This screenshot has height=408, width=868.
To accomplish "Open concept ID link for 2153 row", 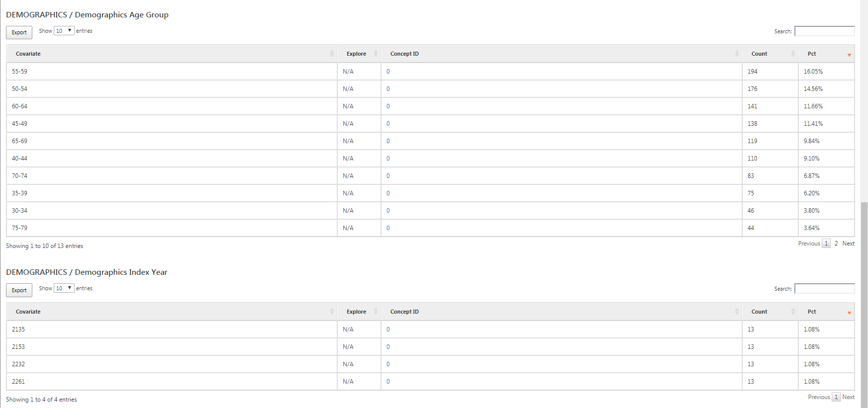I will (388, 347).
